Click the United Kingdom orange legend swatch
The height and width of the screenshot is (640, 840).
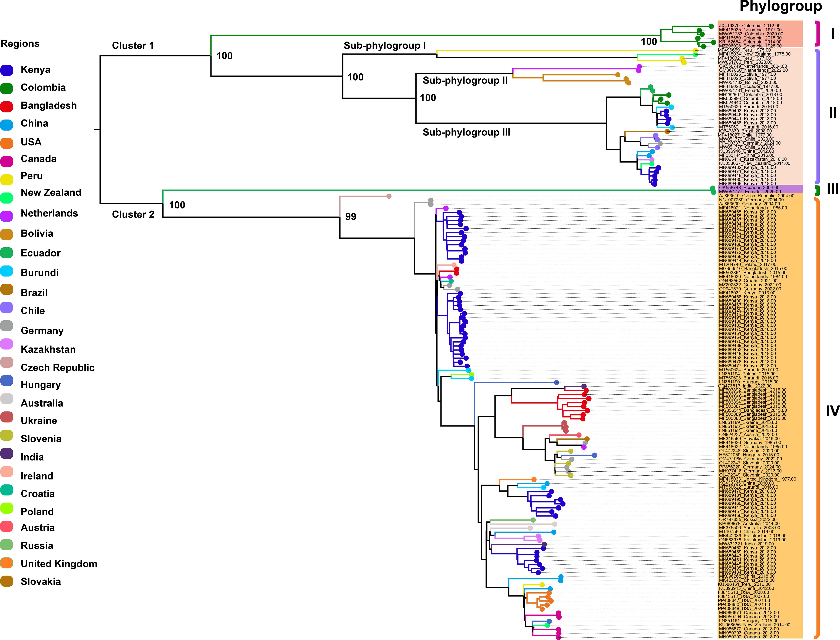coord(7,563)
